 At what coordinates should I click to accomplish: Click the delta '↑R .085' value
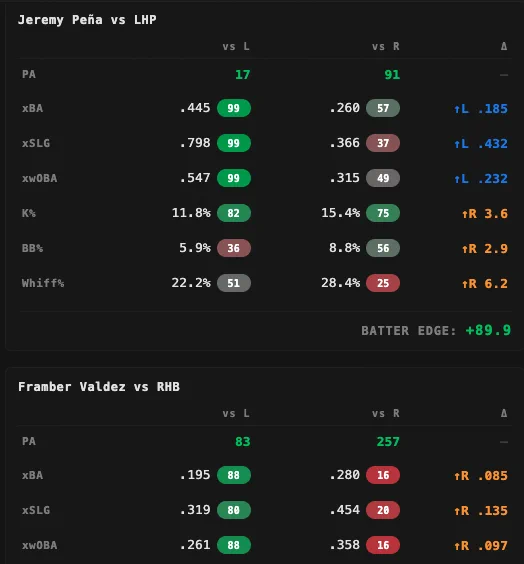pyautogui.click(x=480, y=476)
